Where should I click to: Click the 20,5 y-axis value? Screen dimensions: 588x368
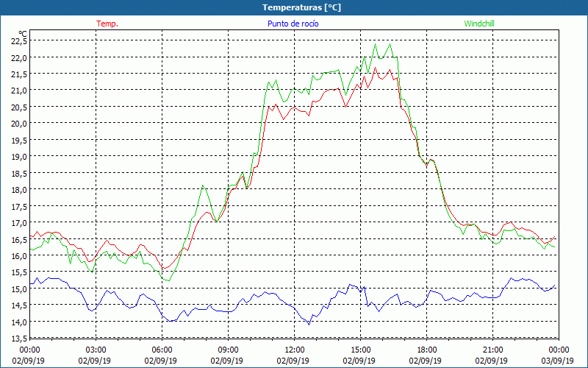coord(20,107)
